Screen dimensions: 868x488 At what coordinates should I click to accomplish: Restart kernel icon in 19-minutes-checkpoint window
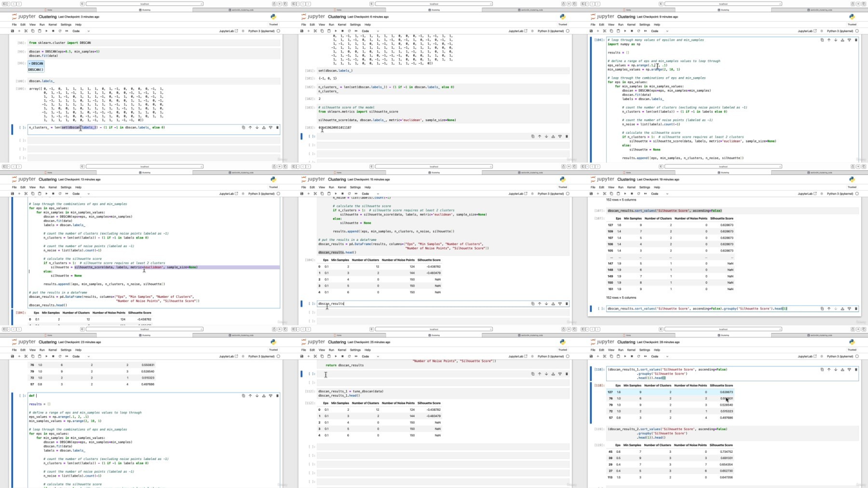tap(638, 194)
